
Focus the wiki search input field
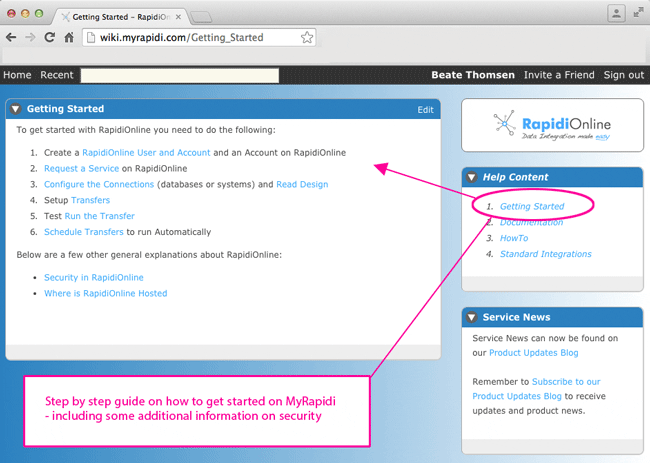click(x=179, y=75)
